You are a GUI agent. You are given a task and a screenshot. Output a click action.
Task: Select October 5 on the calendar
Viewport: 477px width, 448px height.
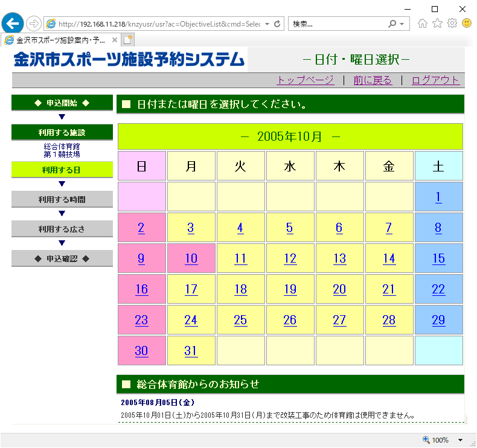290,228
